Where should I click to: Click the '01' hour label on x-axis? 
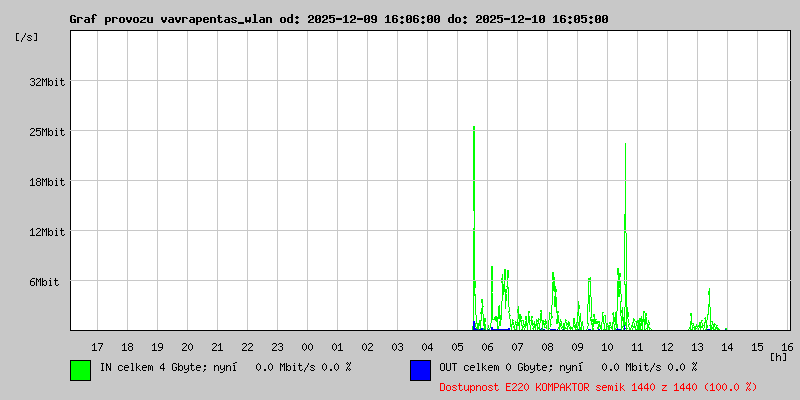pos(337,347)
